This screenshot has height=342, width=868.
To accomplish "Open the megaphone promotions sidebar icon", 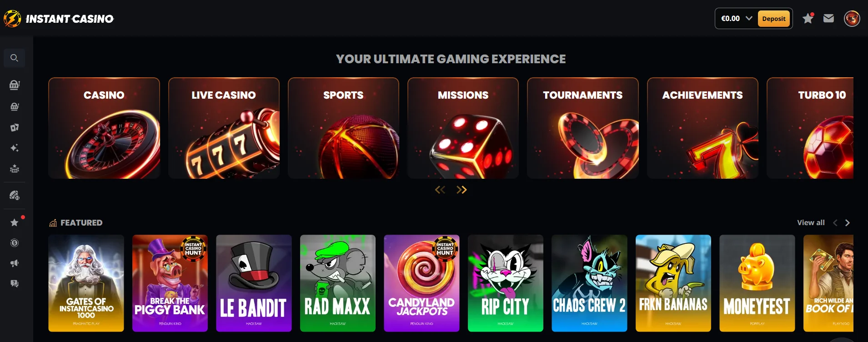I will point(15,263).
